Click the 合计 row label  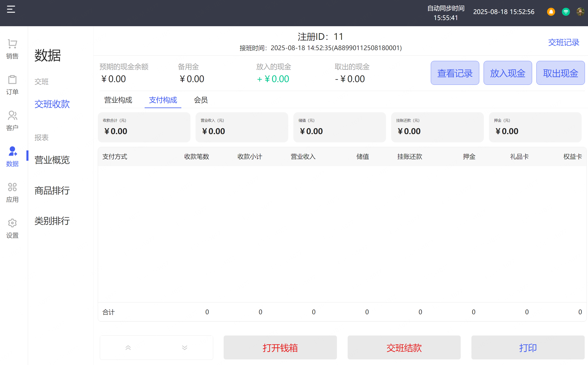(x=109, y=312)
